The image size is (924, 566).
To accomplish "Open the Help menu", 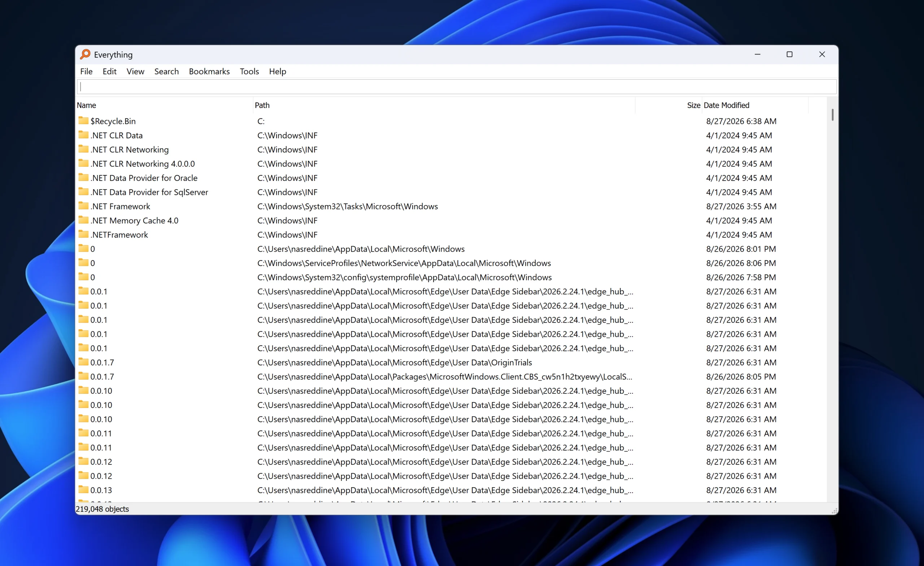I will coord(278,71).
